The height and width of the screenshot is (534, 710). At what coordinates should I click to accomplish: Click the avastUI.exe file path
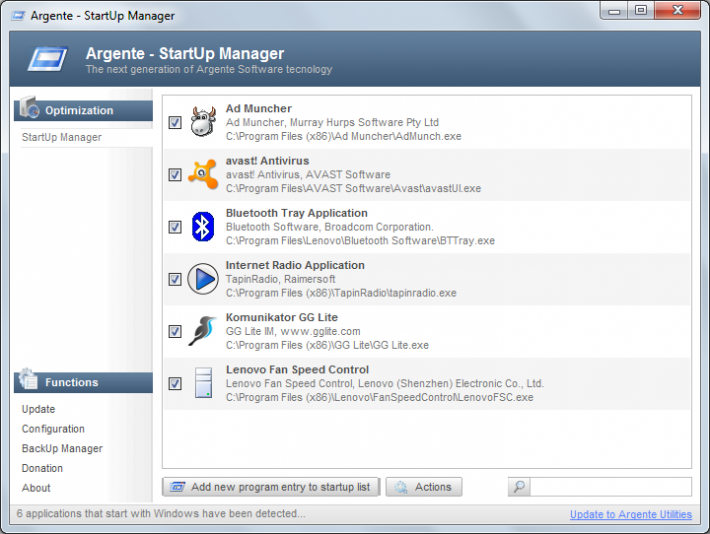(353, 188)
